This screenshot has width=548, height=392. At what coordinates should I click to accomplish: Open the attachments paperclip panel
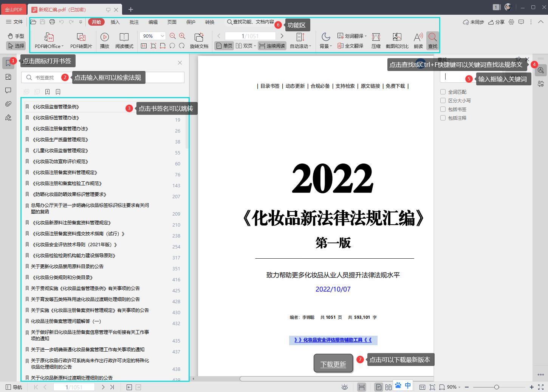[x=8, y=104]
